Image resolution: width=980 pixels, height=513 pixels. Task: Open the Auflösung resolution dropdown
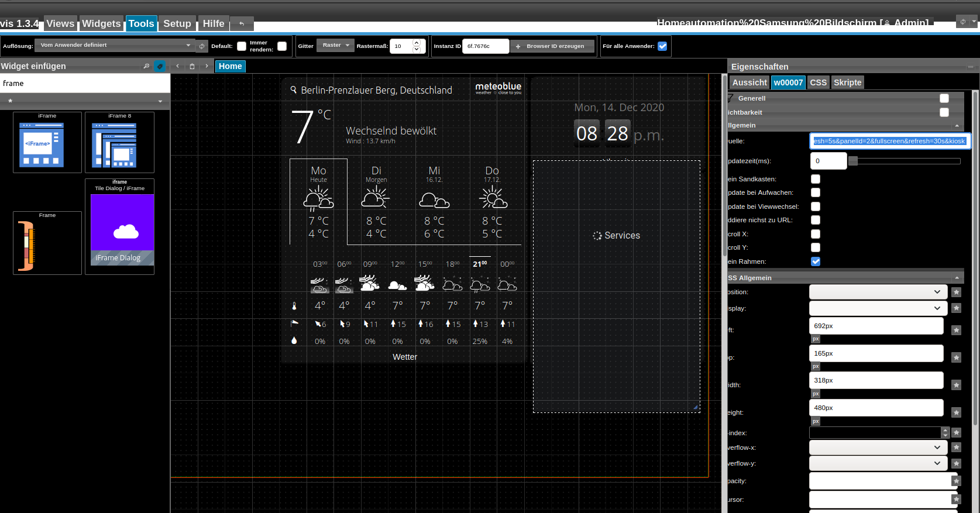(115, 45)
